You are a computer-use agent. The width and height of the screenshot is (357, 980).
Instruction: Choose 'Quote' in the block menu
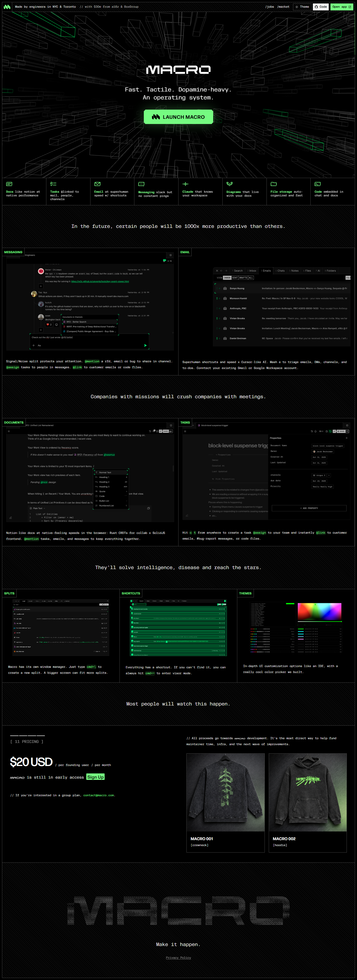(111, 491)
